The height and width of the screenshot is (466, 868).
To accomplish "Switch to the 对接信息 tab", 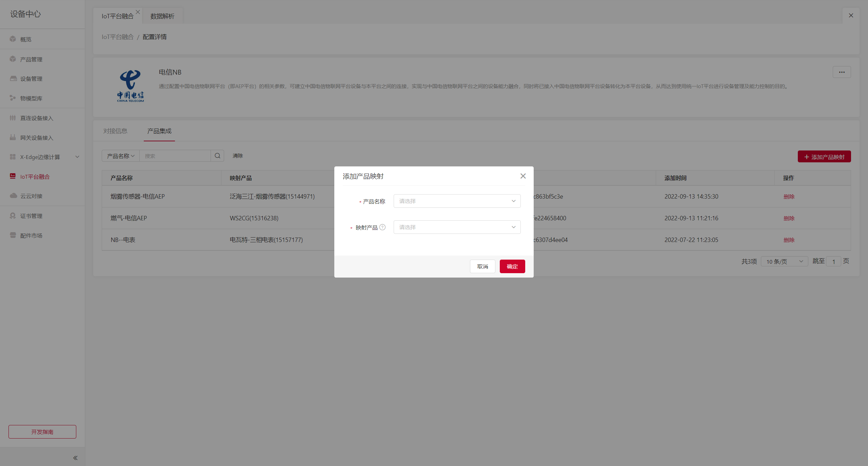I will [x=115, y=131].
